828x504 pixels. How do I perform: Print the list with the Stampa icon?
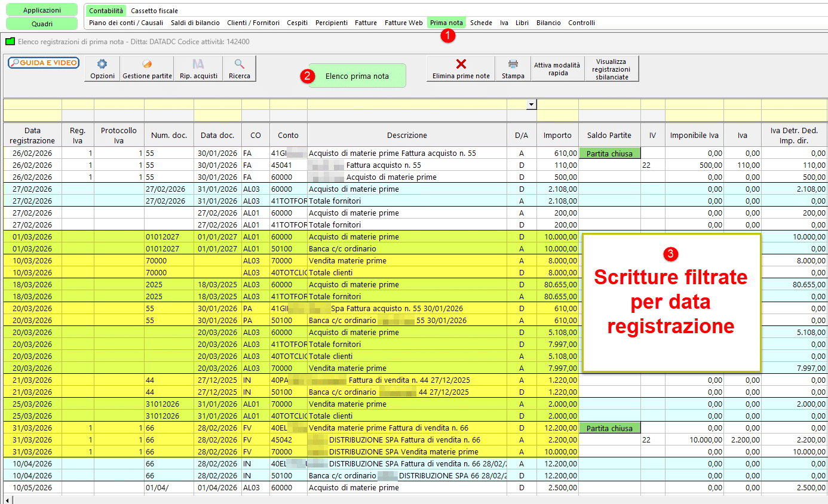(x=513, y=69)
